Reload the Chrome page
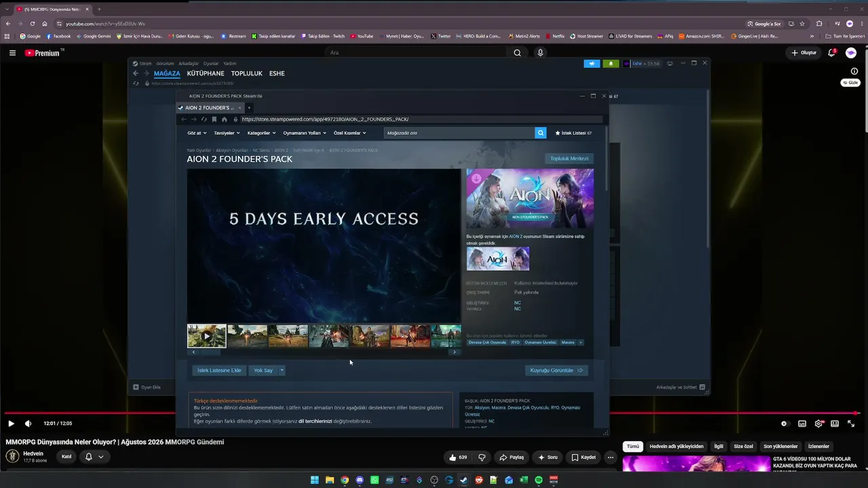 32,24
